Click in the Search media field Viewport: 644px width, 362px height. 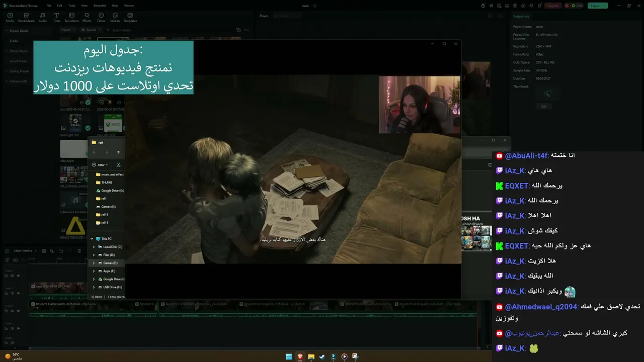[x=171, y=30]
